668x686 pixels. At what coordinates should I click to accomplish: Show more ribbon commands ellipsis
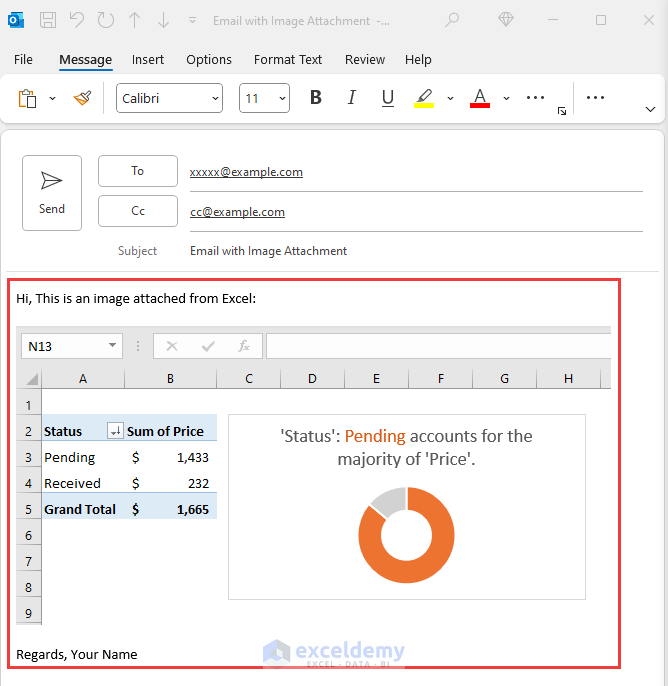pyautogui.click(x=595, y=98)
